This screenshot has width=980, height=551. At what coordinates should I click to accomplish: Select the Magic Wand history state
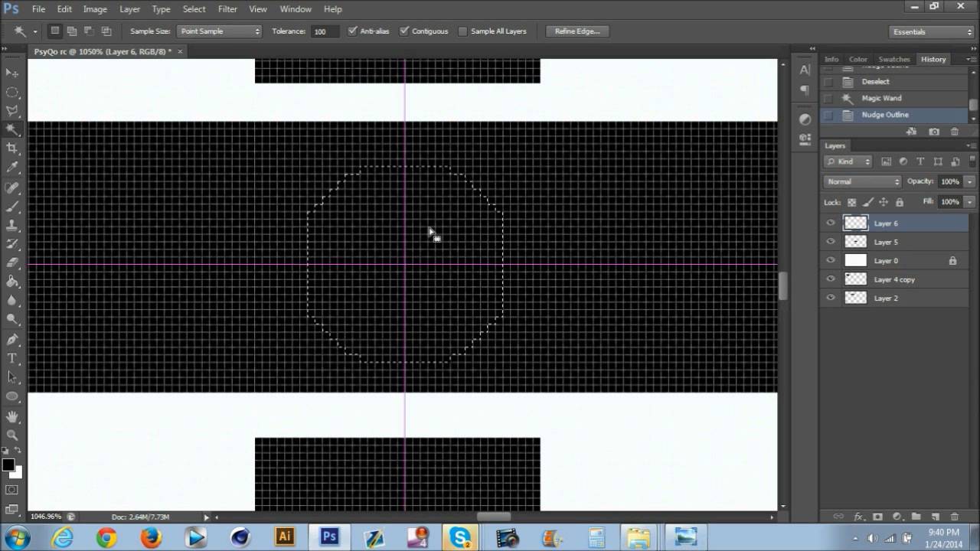(894, 98)
